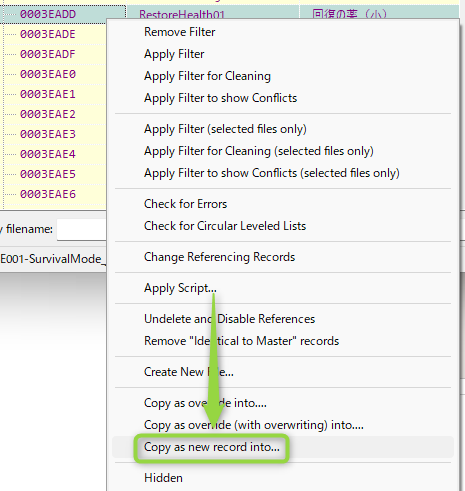Click the E001-SurvivalMode file entry
Viewport: 465px width, 491px height.
pyautogui.click(x=53, y=259)
